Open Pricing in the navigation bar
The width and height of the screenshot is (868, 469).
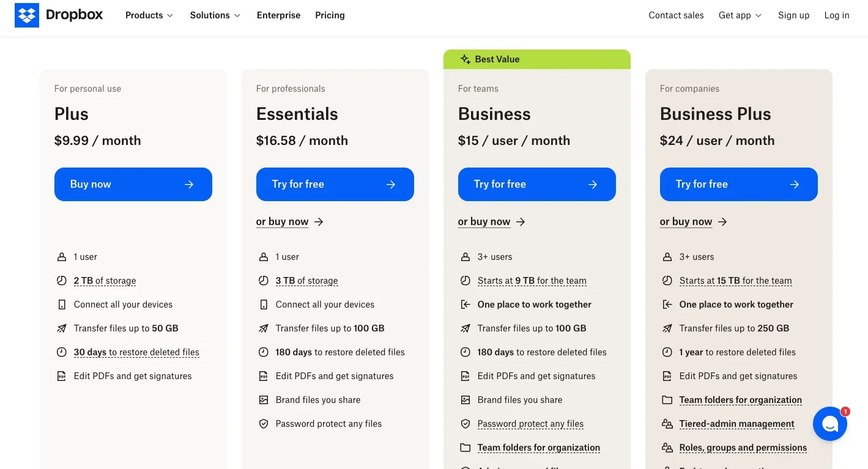pyautogui.click(x=330, y=15)
